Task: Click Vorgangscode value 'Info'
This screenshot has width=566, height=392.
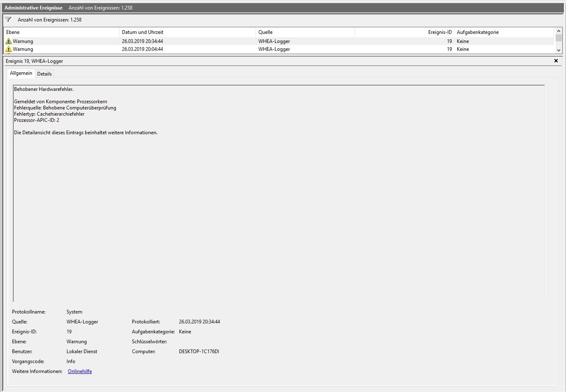Action: [71, 361]
